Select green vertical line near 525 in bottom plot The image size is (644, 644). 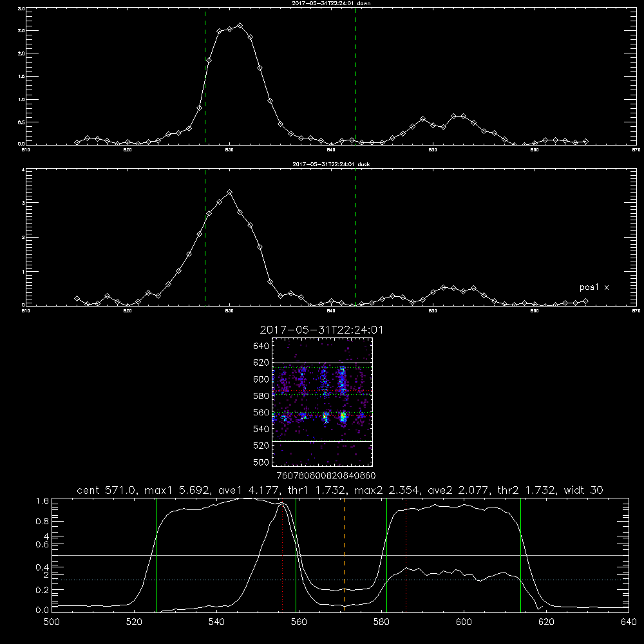(x=156, y=554)
